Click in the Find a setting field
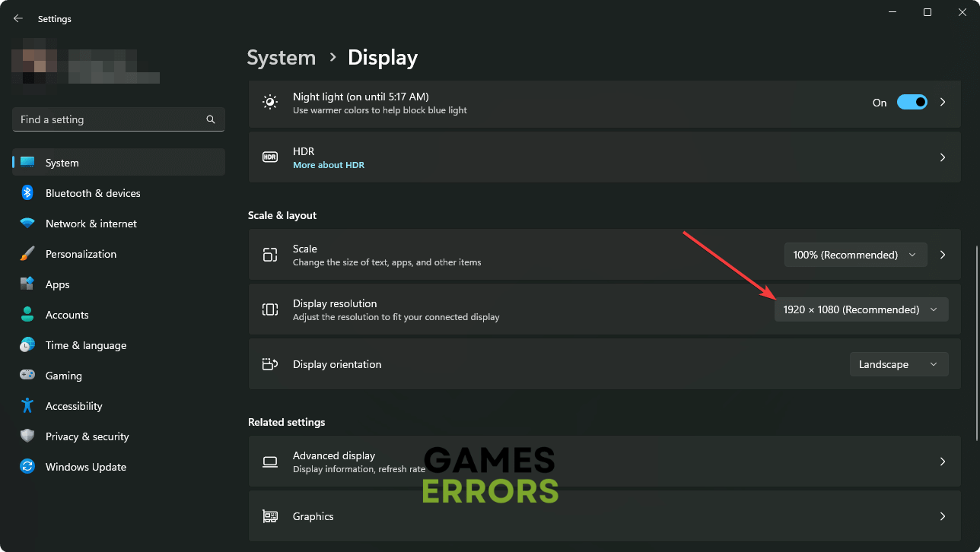Screen dimensions: 980x552 [107, 119]
